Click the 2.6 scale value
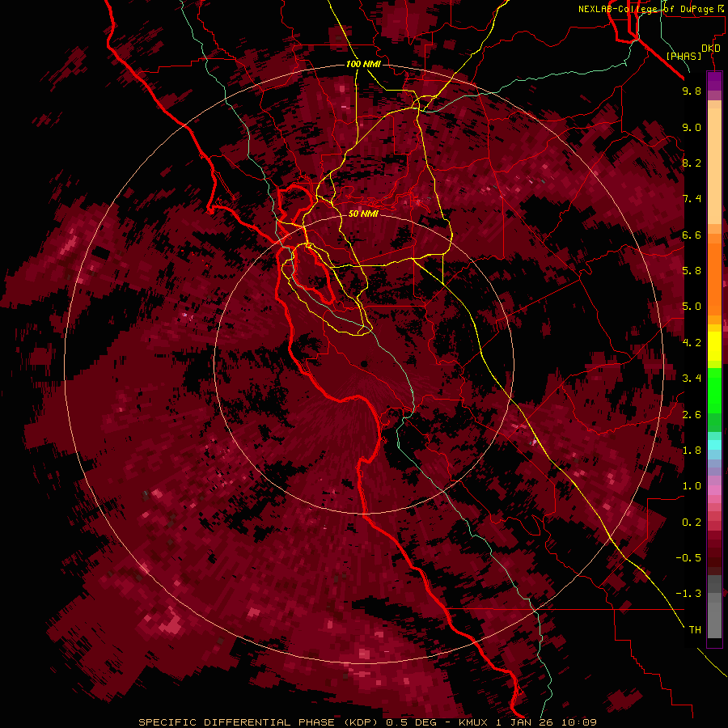Viewport: 728px width, 728px height. pyautogui.click(x=692, y=415)
